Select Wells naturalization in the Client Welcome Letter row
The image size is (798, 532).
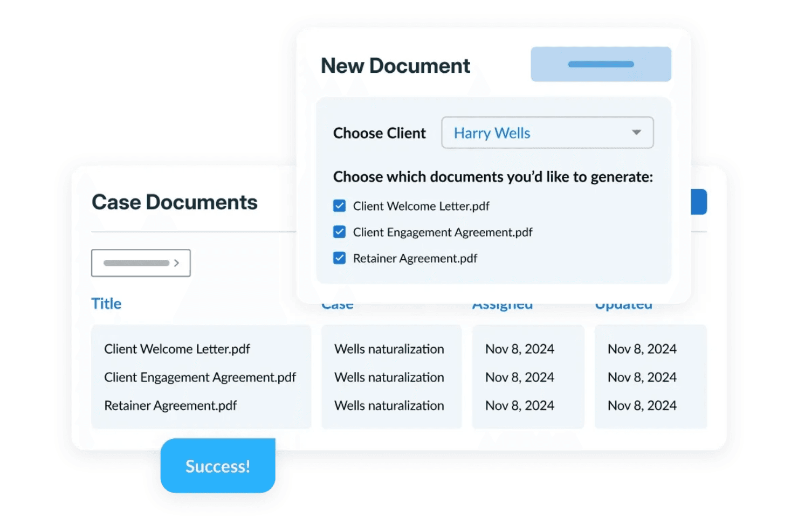(x=389, y=349)
